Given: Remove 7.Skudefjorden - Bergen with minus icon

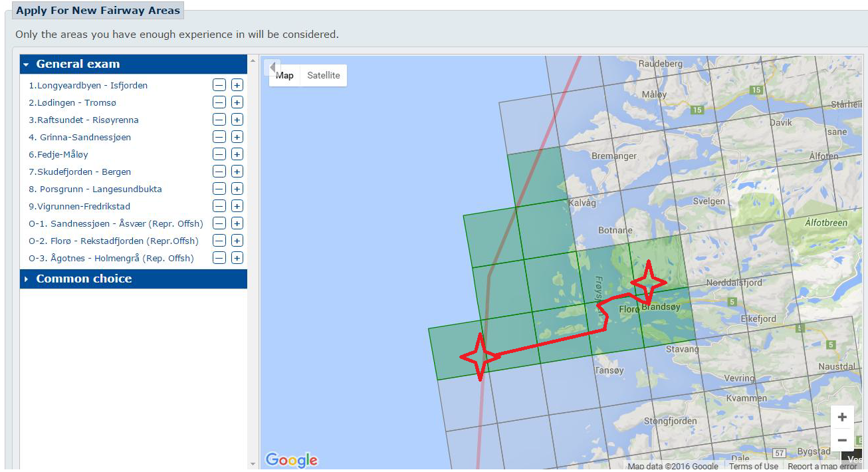Looking at the screenshot, I should pyautogui.click(x=219, y=172).
